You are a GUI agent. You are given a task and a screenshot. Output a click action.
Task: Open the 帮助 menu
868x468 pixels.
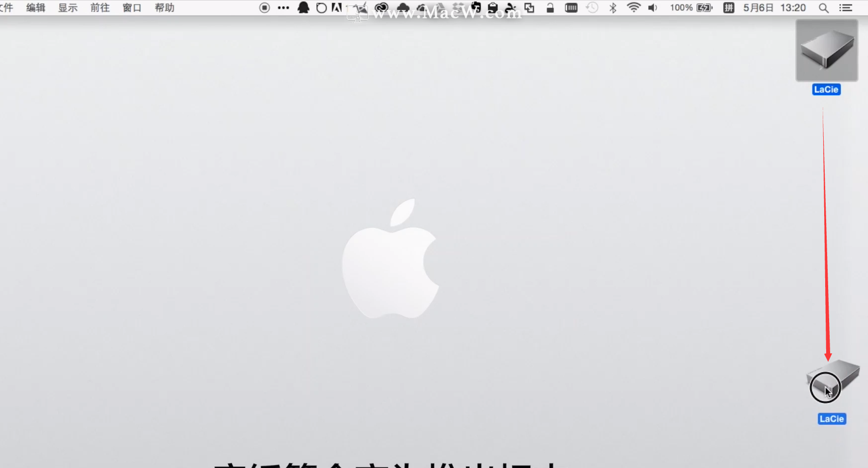click(x=164, y=7)
